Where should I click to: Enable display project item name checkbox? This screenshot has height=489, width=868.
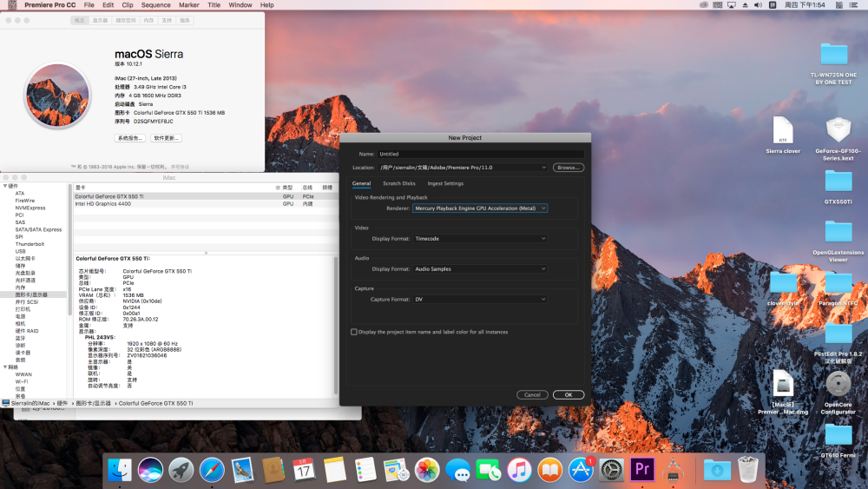[354, 332]
